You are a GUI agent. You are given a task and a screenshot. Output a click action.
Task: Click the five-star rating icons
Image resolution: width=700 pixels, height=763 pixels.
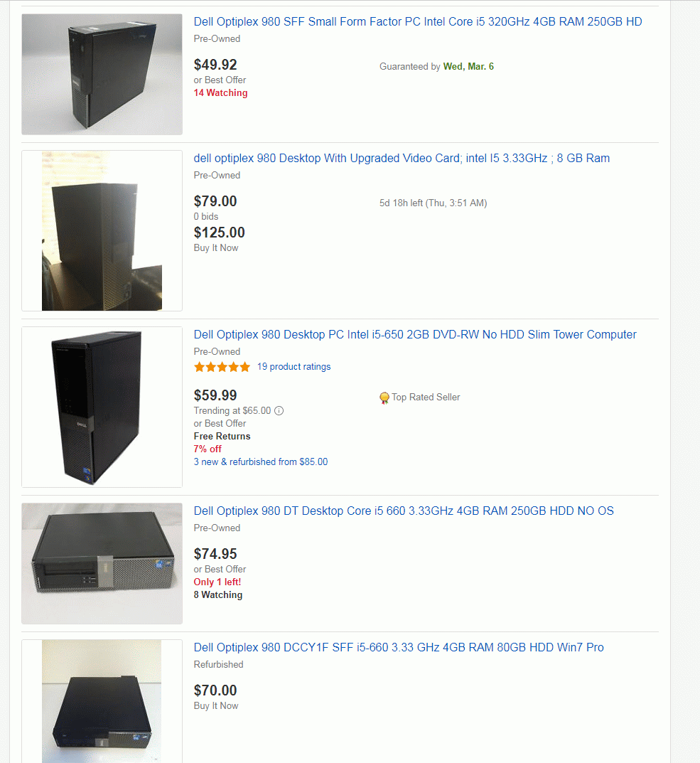pos(222,367)
